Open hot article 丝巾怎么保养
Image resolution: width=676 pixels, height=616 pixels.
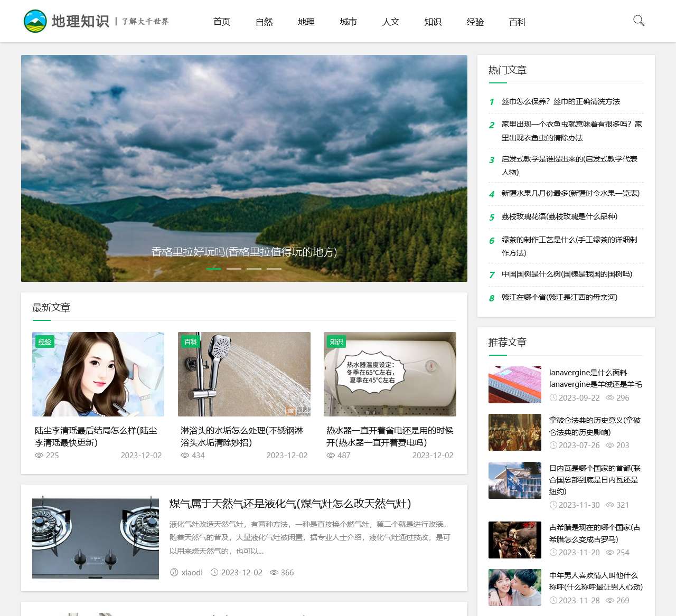coord(561,101)
